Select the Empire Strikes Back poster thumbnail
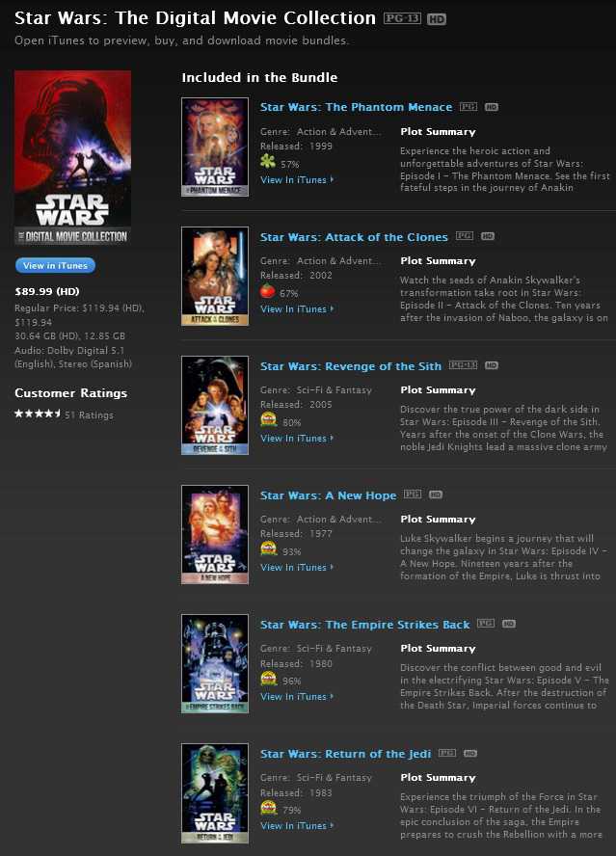 pos(215,664)
